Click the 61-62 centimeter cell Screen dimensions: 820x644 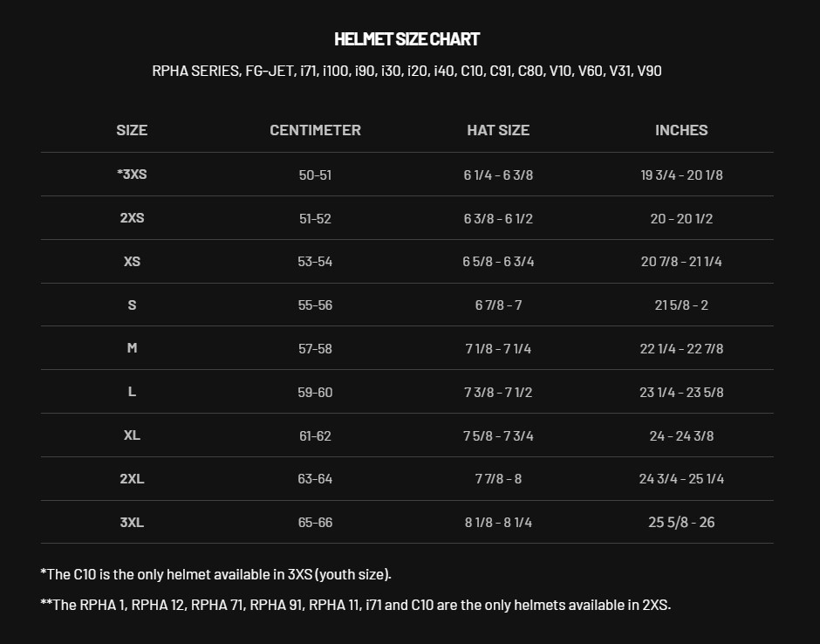click(315, 435)
